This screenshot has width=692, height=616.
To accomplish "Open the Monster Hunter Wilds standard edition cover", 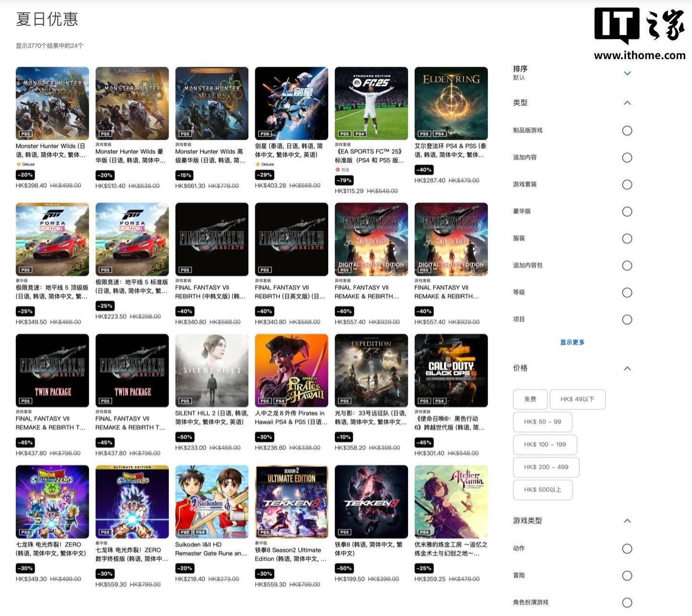I will tap(52, 103).
